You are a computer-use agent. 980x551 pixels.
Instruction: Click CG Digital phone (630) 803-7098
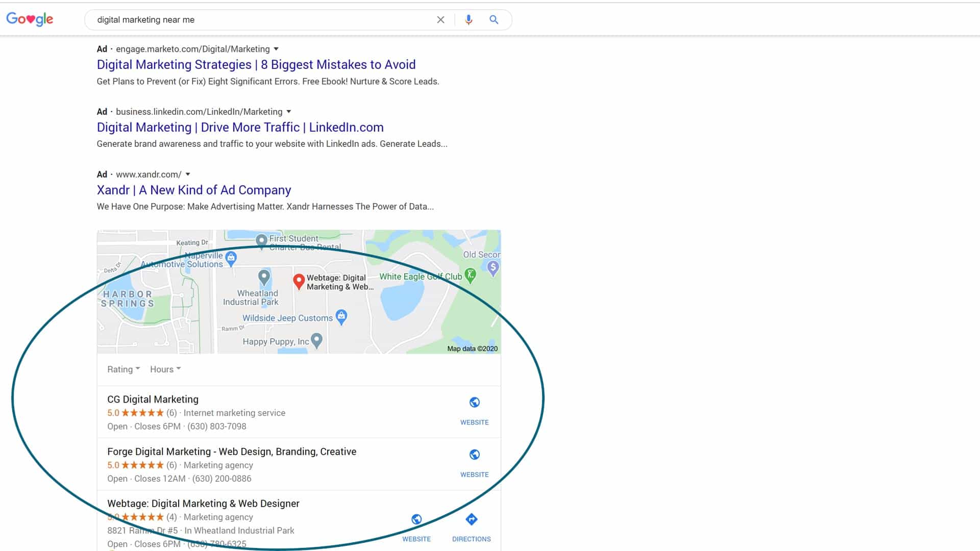click(x=216, y=427)
